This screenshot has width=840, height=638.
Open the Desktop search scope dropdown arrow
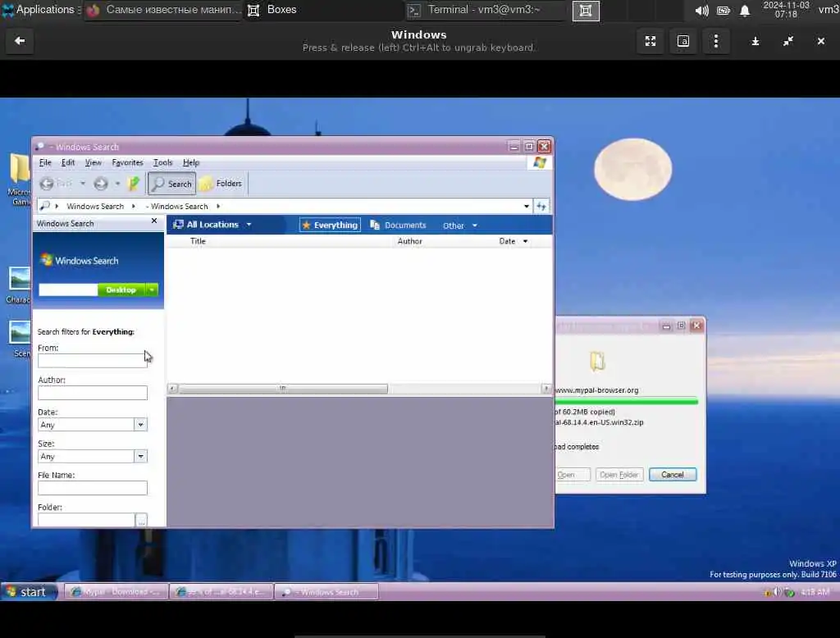152,289
